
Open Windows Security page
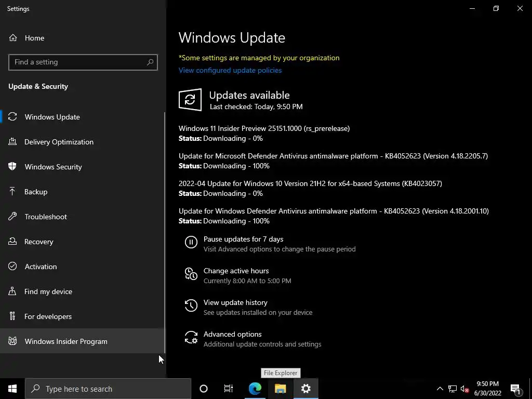[83, 167]
